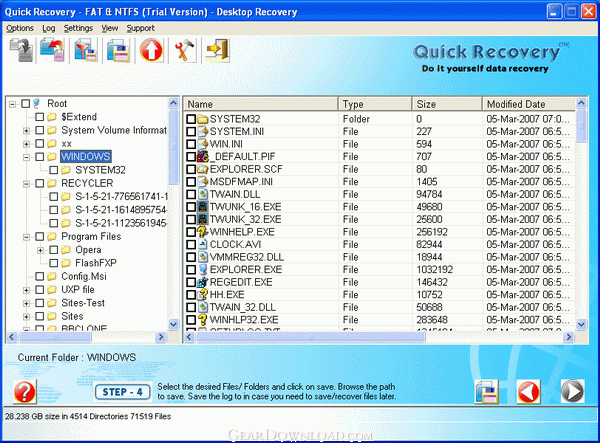Tick the VMMREG32.DLL file checkbox
The height and width of the screenshot is (443, 600).
[191, 257]
